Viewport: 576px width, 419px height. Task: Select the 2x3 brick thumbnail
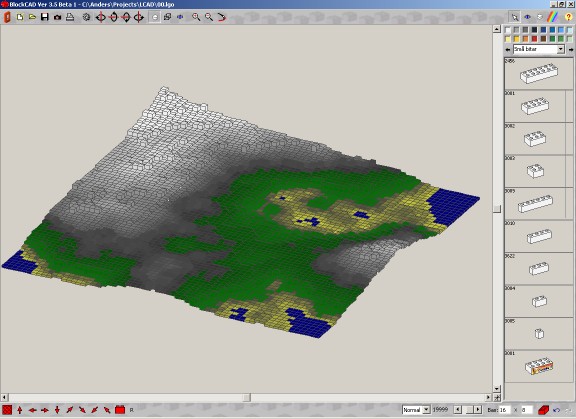535,139
